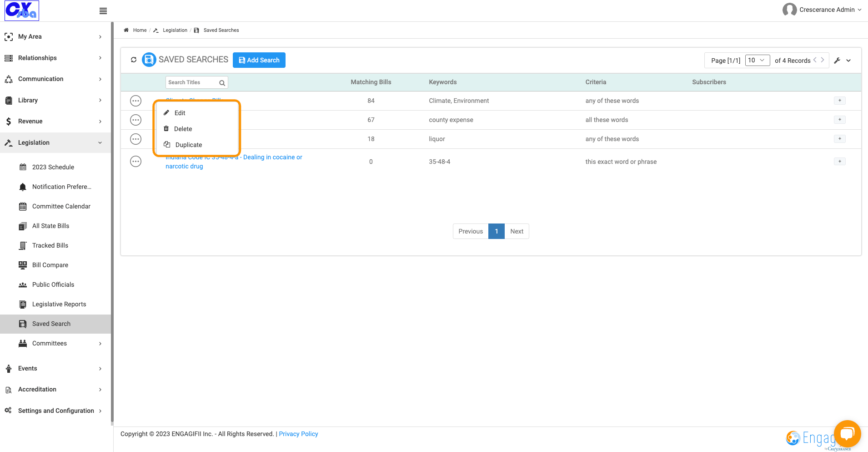
Task: Click the Matching Bills column header
Action: point(371,82)
